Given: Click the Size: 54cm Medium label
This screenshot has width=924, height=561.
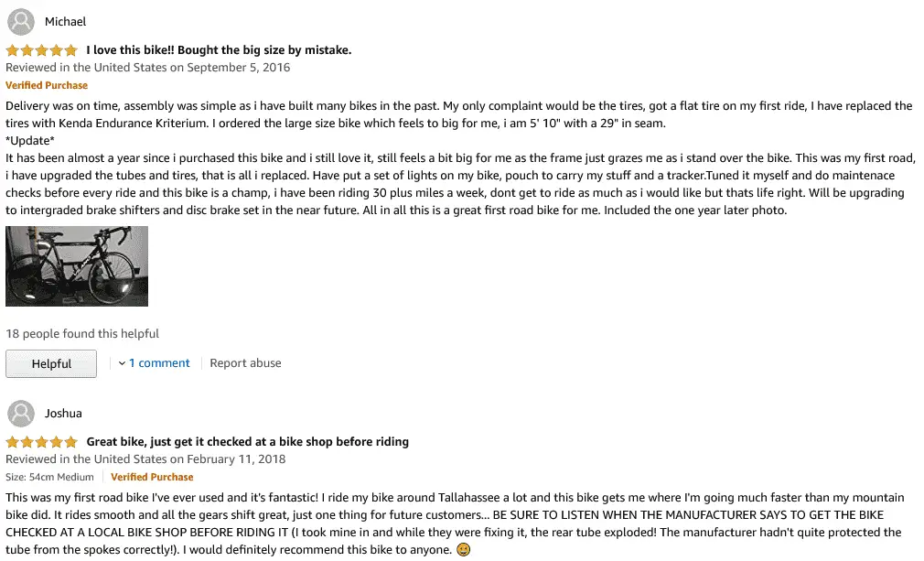Looking at the screenshot, I should pos(49,478).
